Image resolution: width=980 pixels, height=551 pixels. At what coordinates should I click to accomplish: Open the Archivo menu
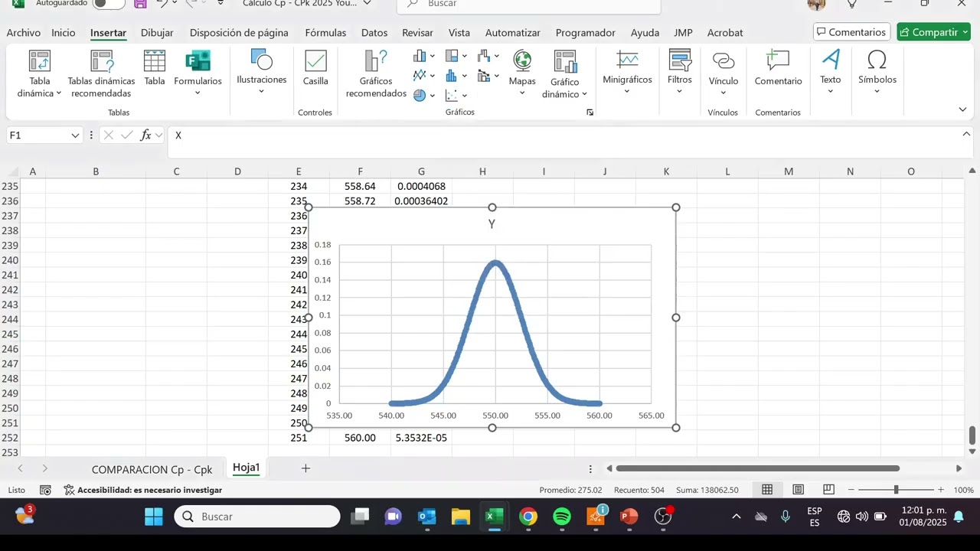click(24, 33)
